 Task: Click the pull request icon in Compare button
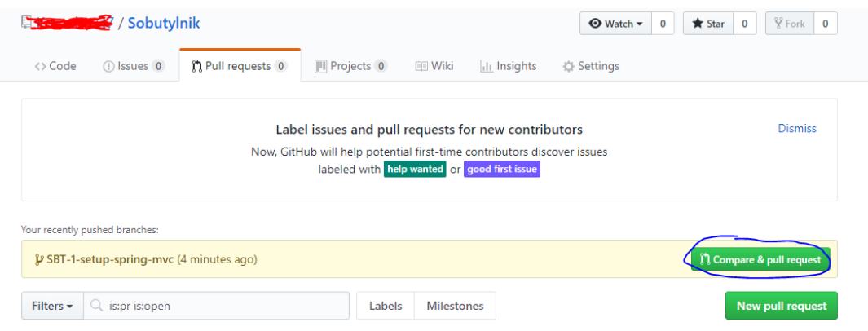[x=705, y=259]
